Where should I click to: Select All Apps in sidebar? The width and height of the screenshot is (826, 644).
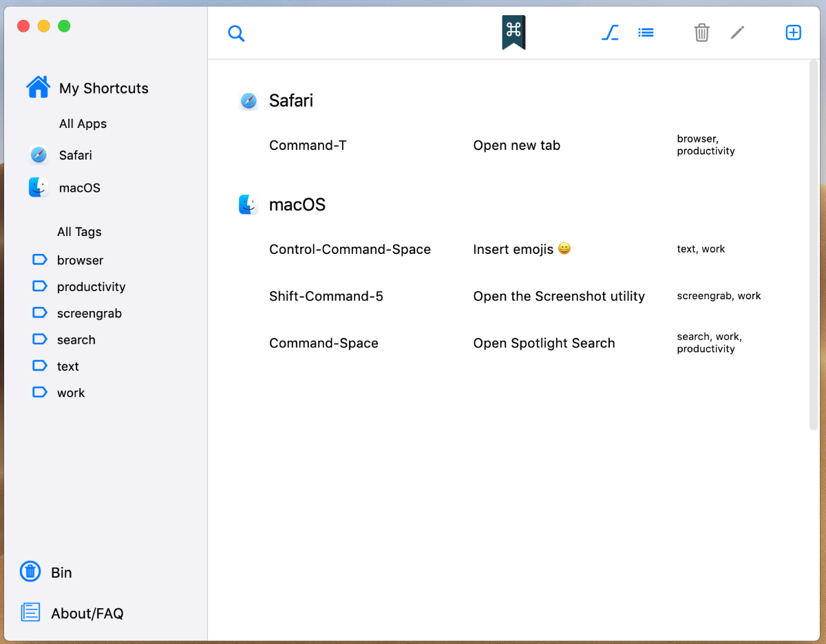83,124
